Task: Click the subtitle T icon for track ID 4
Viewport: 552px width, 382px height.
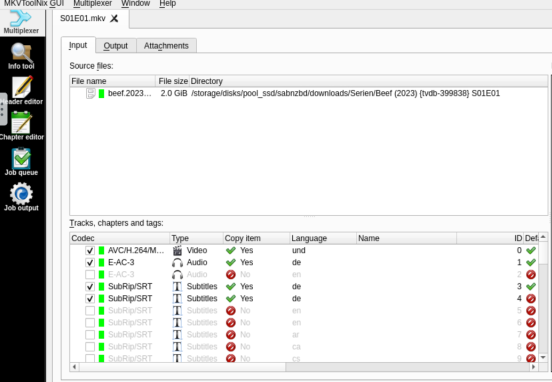Action: (x=177, y=298)
